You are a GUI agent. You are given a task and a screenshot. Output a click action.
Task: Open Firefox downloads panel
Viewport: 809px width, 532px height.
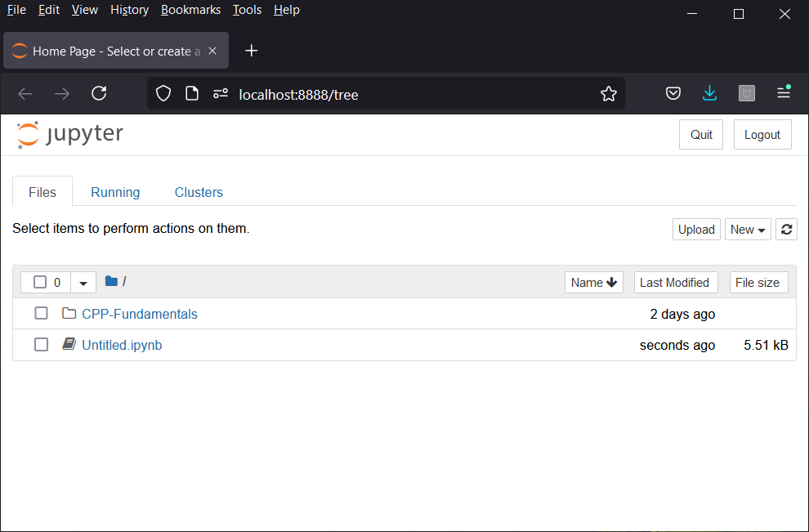(x=709, y=94)
